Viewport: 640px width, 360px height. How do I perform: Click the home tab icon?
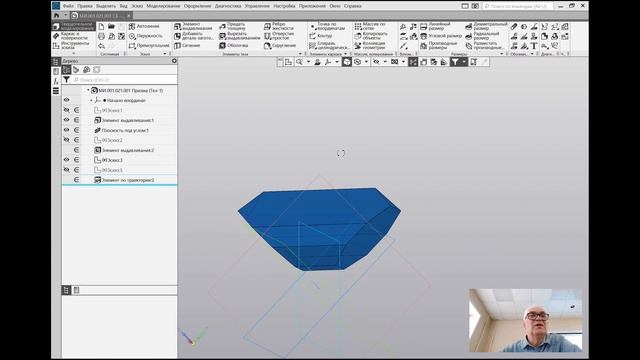pyautogui.click(x=56, y=16)
